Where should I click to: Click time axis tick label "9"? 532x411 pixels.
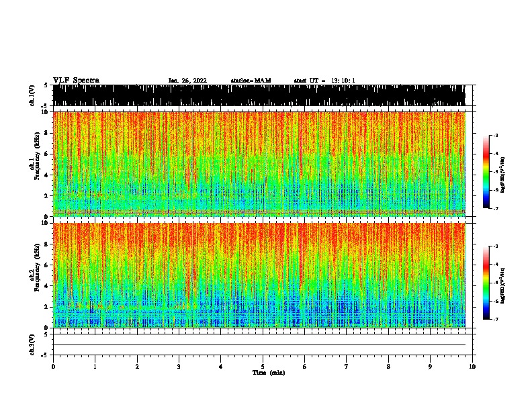pos(430,367)
